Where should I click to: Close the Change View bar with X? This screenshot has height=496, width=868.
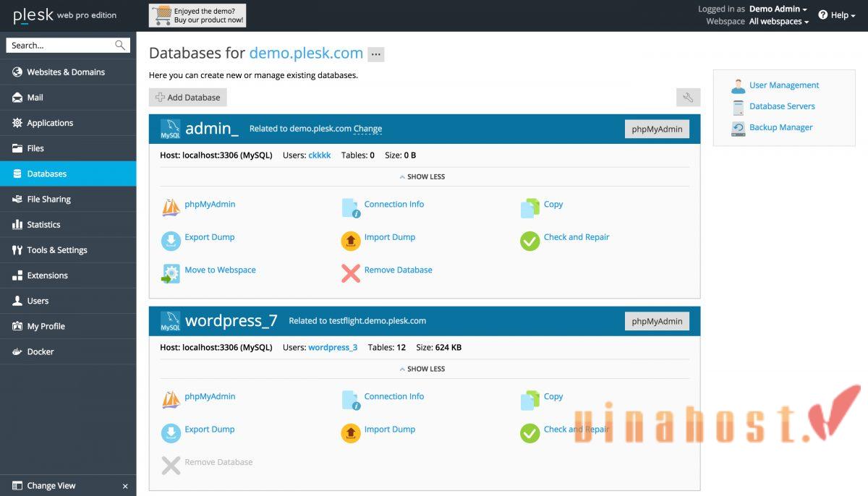[125, 487]
